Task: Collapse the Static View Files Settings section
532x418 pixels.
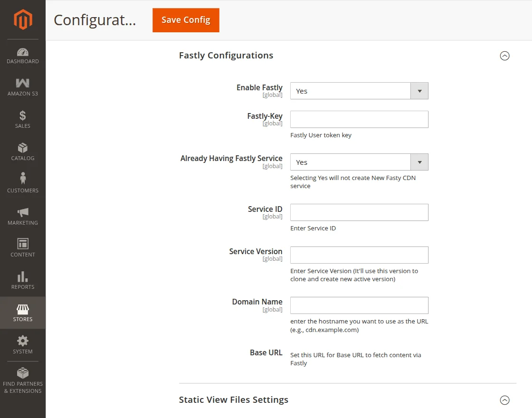Action: tap(504, 400)
